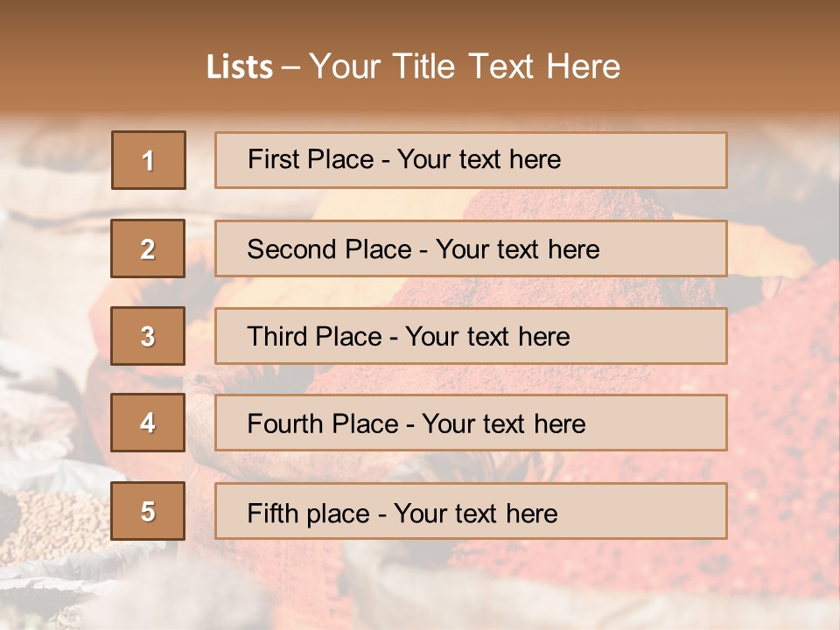The image size is (840, 630).
Task: Click "Your text here" in Fifth place row
Action: tap(475, 513)
